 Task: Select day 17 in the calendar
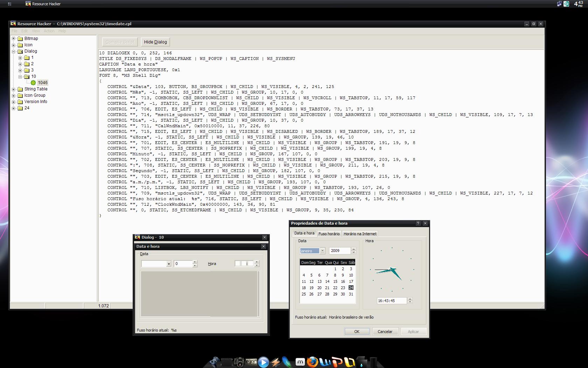tap(351, 281)
